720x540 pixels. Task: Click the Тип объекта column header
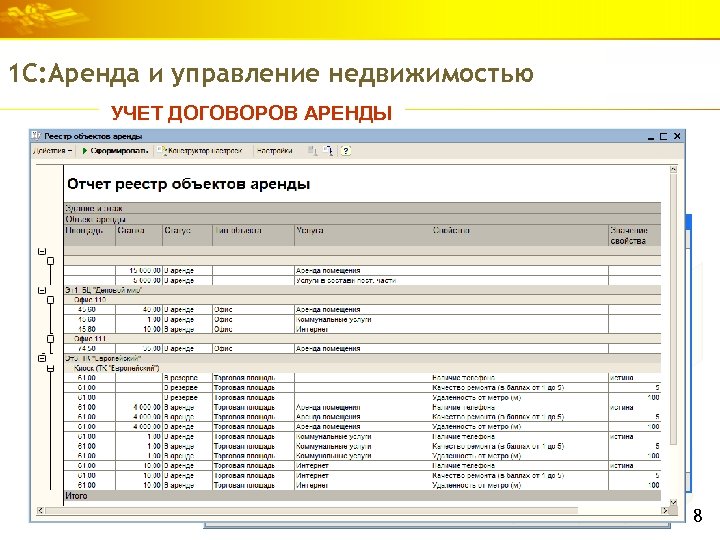253,235
